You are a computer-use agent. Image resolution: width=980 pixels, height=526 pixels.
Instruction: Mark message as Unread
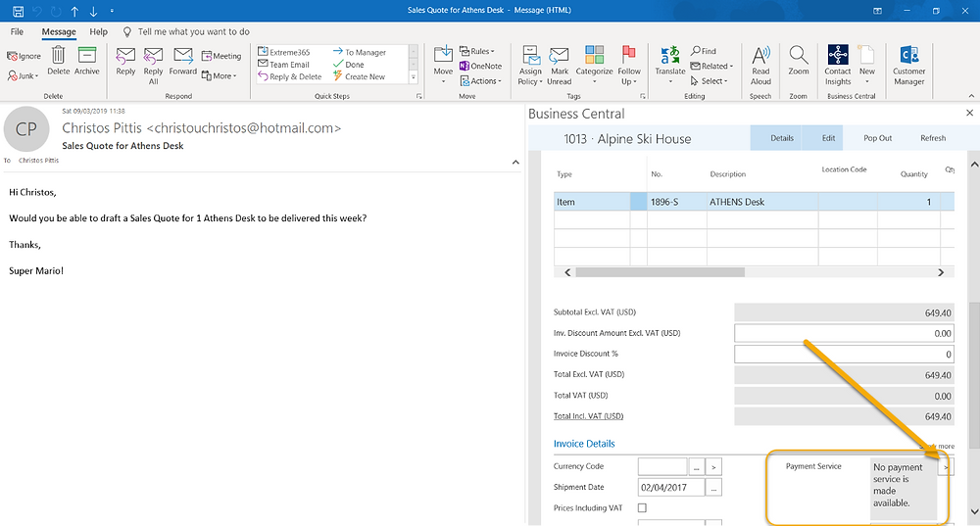pos(559,66)
